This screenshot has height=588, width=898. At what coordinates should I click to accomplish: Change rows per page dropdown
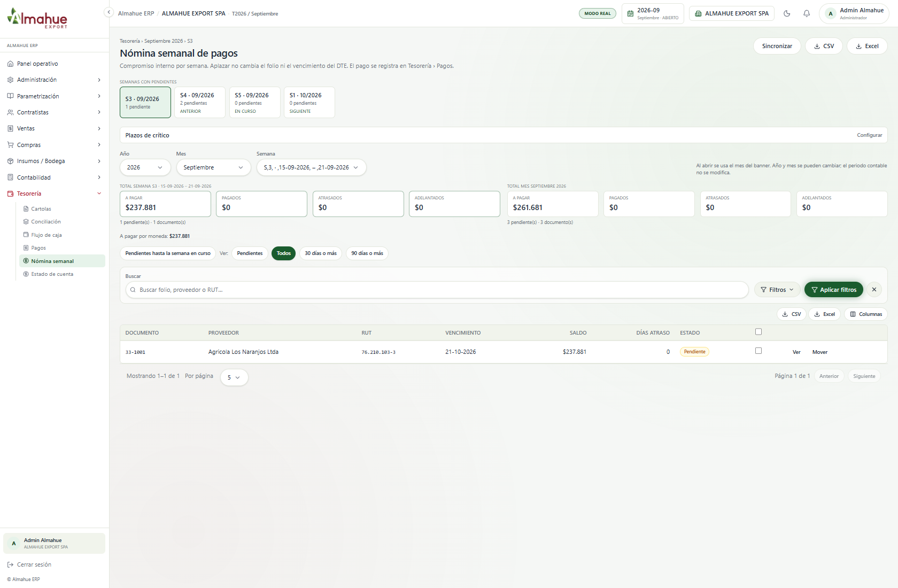point(234,377)
